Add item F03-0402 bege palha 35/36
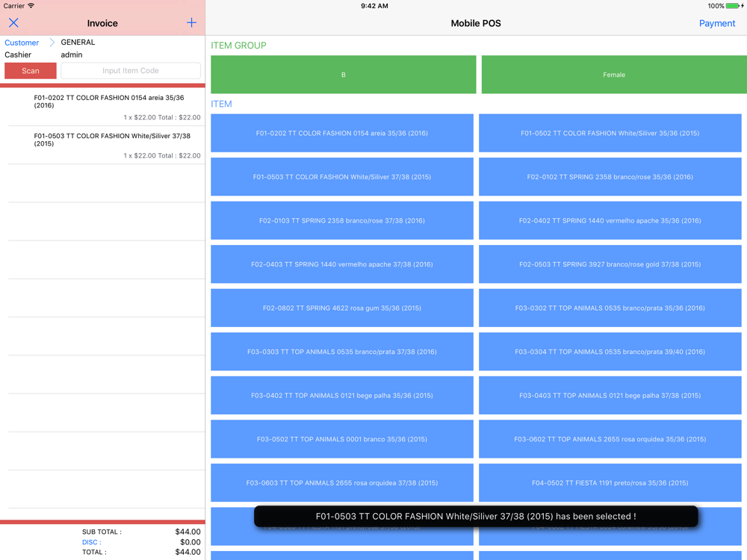Image resolution: width=747 pixels, height=560 pixels. [342, 396]
